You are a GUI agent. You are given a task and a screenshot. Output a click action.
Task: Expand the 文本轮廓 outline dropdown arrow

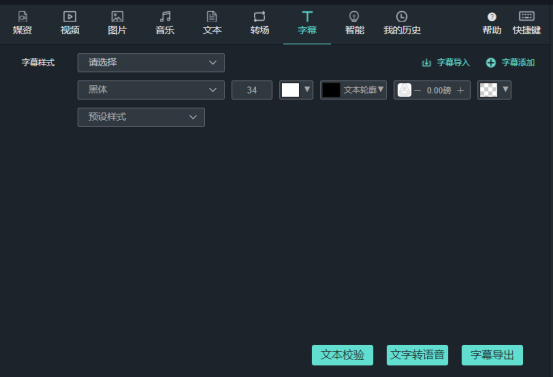[x=381, y=89]
